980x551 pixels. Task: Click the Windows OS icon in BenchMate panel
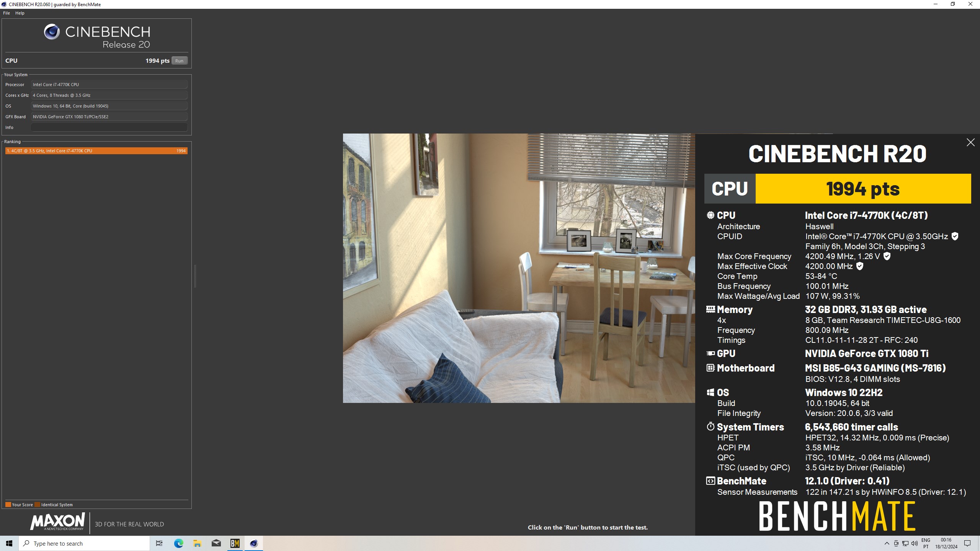tap(710, 393)
